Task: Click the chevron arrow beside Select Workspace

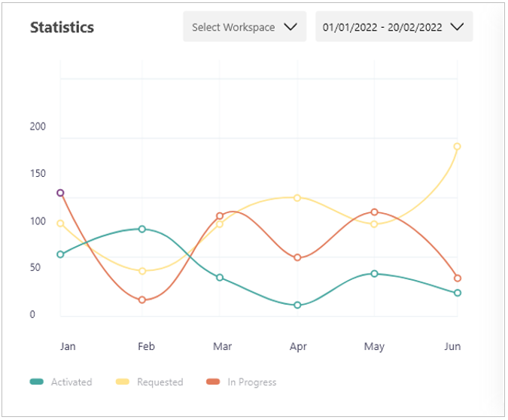Action: [x=291, y=27]
